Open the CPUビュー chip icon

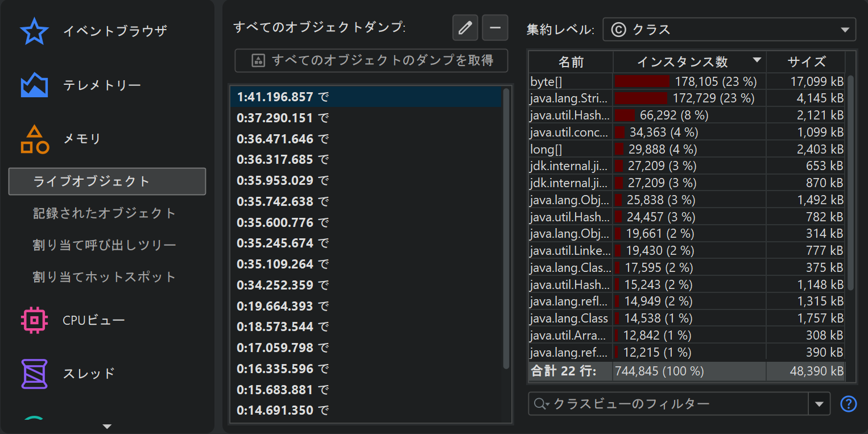[x=34, y=320]
